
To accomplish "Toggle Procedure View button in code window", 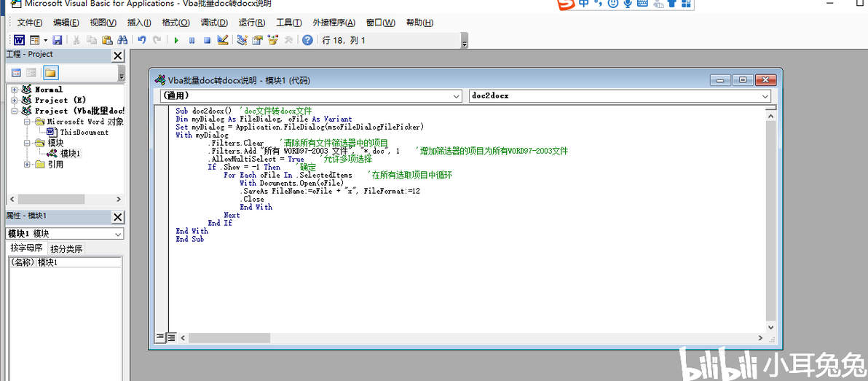I will [x=160, y=337].
